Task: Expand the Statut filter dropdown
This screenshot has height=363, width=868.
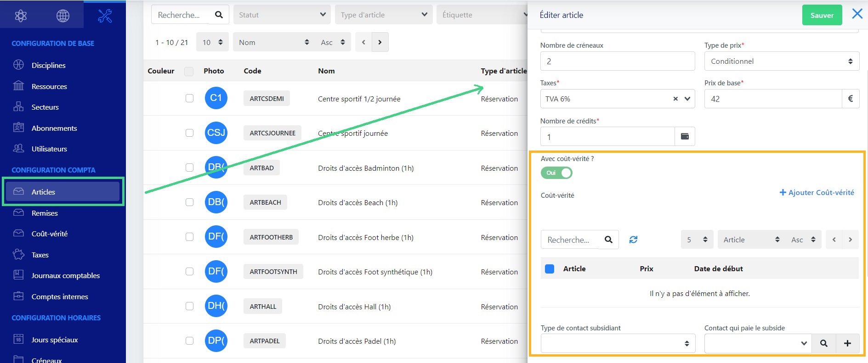Action: click(x=282, y=15)
